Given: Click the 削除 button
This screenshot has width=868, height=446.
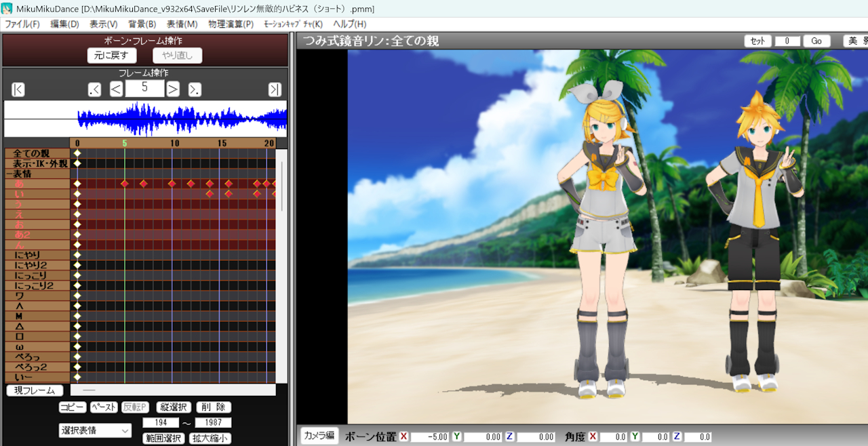Looking at the screenshot, I should [214, 407].
